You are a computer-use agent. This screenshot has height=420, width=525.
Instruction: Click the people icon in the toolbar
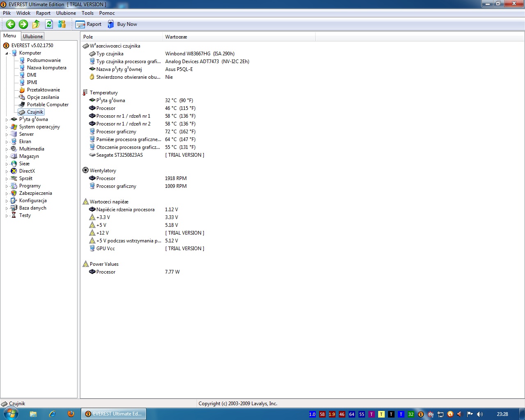62,24
